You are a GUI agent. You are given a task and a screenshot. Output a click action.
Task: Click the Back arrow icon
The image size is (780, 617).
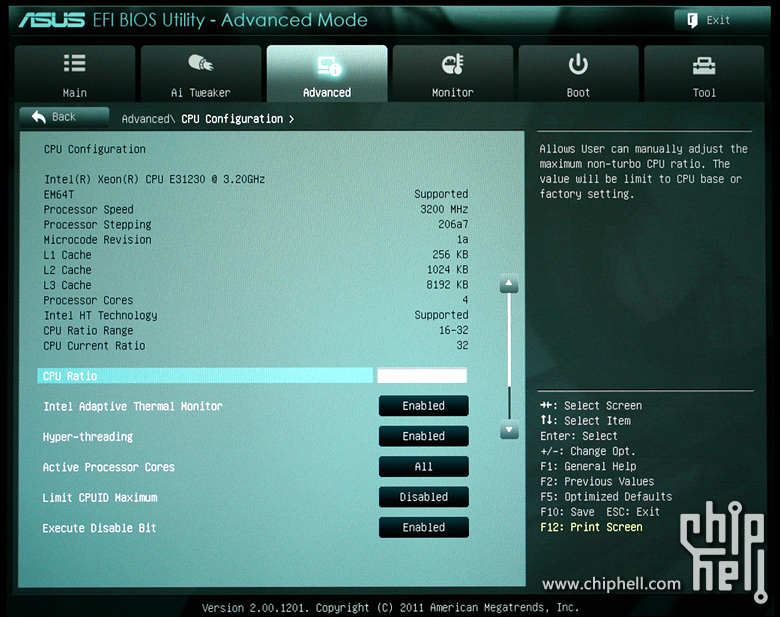click(39, 117)
